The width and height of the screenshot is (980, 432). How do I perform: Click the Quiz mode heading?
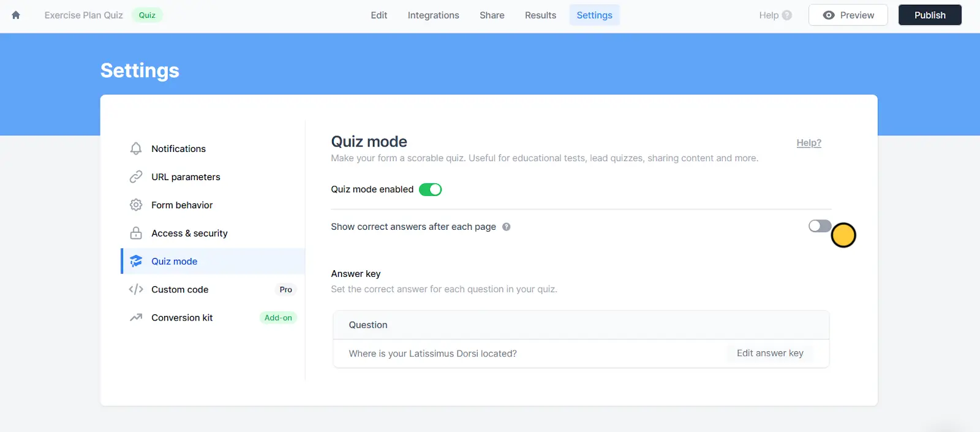pyautogui.click(x=369, y=142)
